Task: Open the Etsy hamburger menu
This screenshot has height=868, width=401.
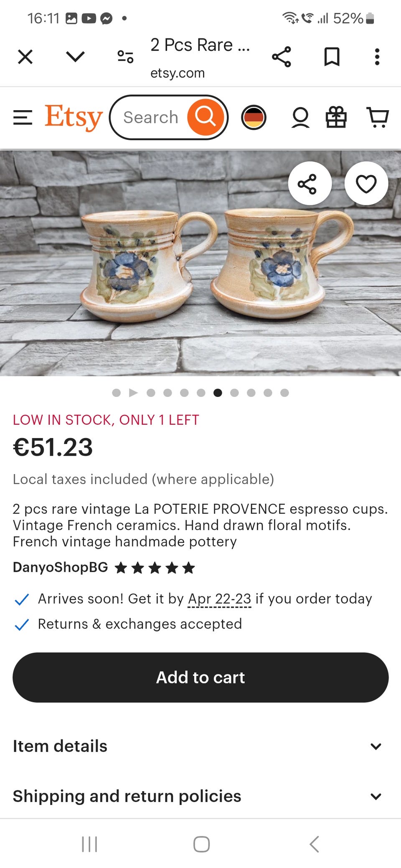Action: [x=23, y=118]
